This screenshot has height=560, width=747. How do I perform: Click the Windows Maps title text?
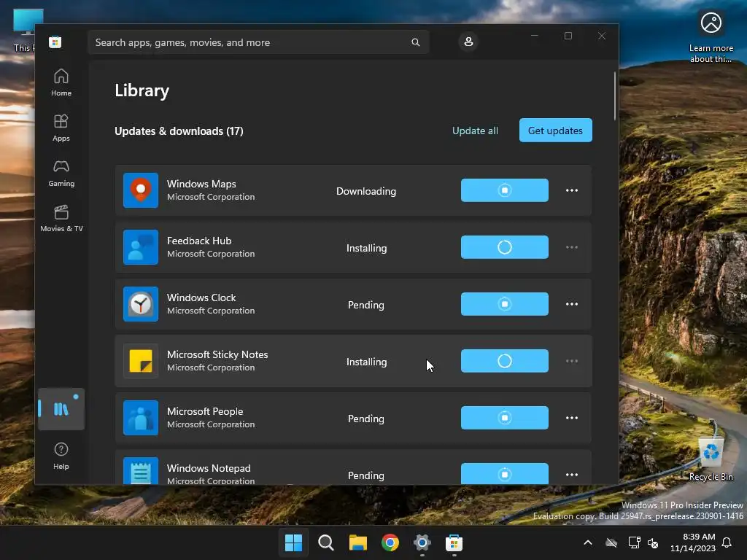201,184
